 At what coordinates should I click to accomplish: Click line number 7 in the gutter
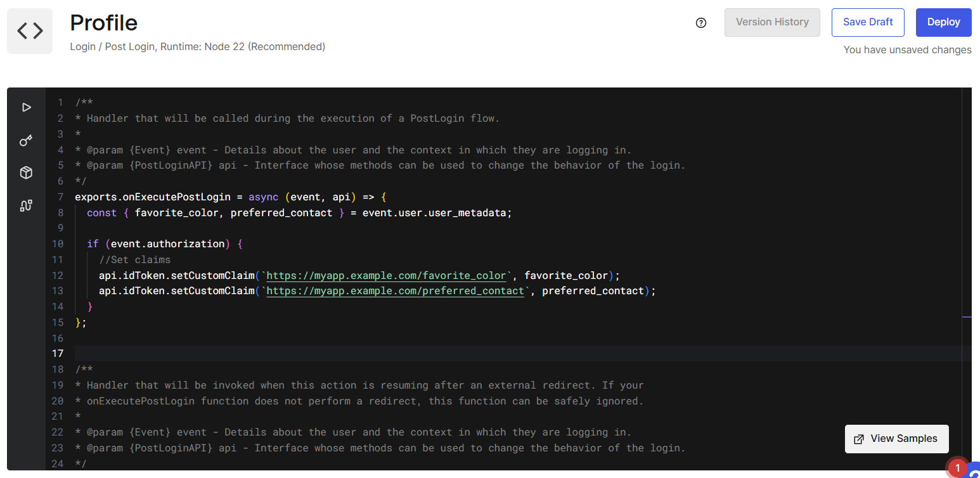coord(60,197)
